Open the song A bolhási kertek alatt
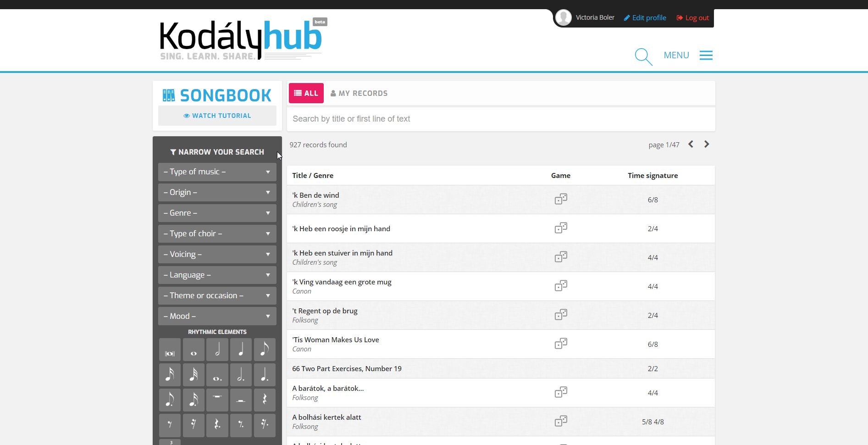Image resolution: width=868 pixels, height=445 pixels. coord(326,417)
